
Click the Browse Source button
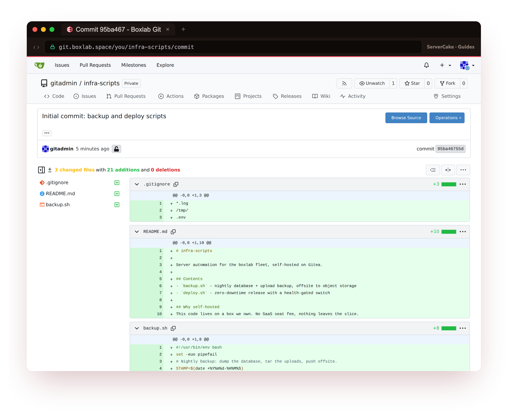[x=406, y=118]
